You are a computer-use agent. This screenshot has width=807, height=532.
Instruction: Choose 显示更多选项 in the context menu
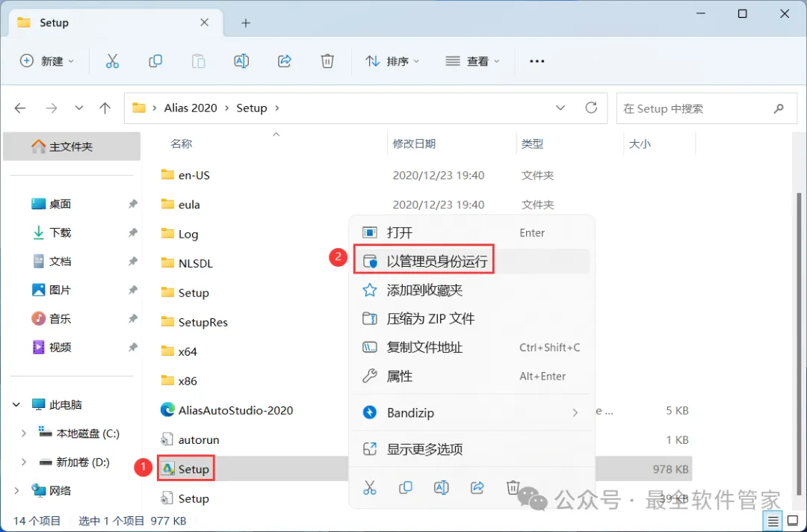pyautogui.click(x=471, y=449)
